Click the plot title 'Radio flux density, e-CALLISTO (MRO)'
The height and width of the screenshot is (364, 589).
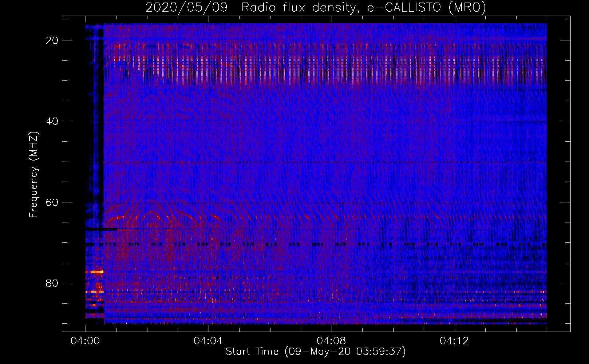[x=364, y=7]
